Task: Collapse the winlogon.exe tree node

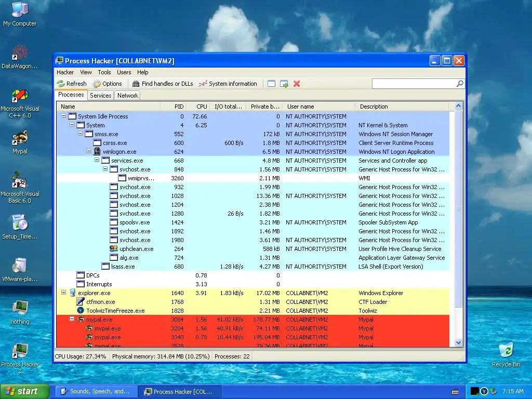Action: pos(88,151)
